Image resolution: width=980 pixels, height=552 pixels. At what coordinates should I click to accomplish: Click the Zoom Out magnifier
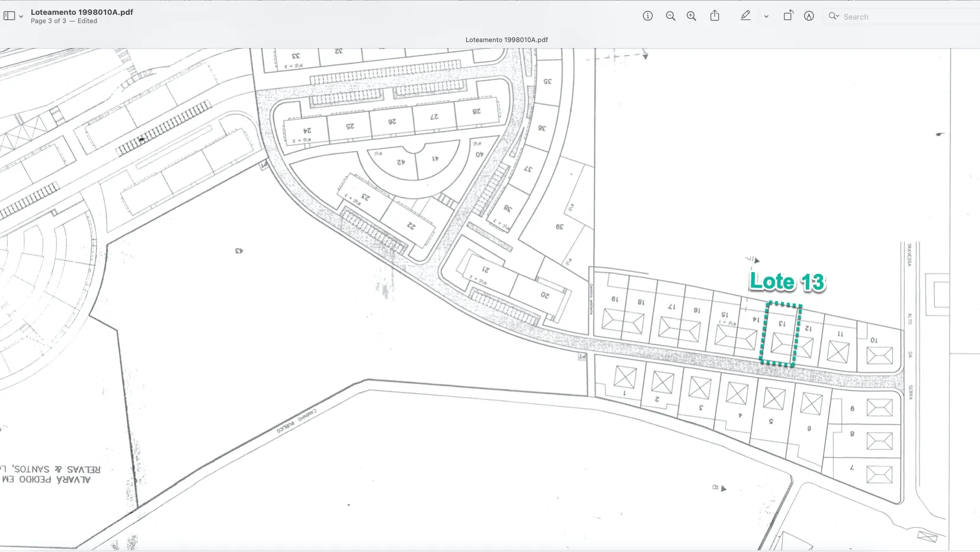(670, 16)
